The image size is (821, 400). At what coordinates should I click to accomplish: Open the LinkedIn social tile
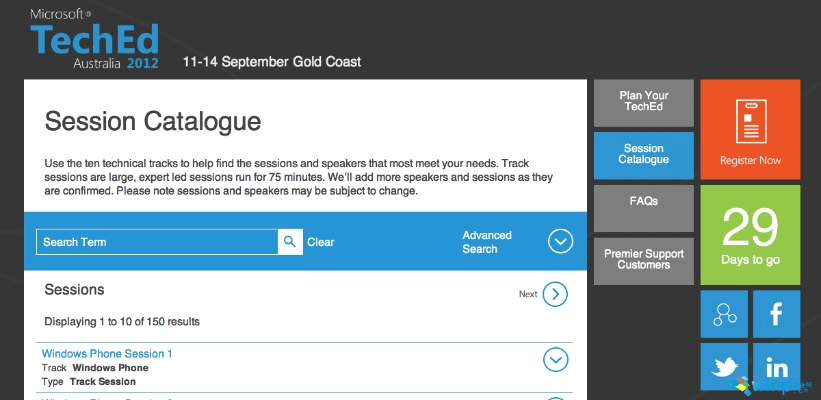point(776,366)
